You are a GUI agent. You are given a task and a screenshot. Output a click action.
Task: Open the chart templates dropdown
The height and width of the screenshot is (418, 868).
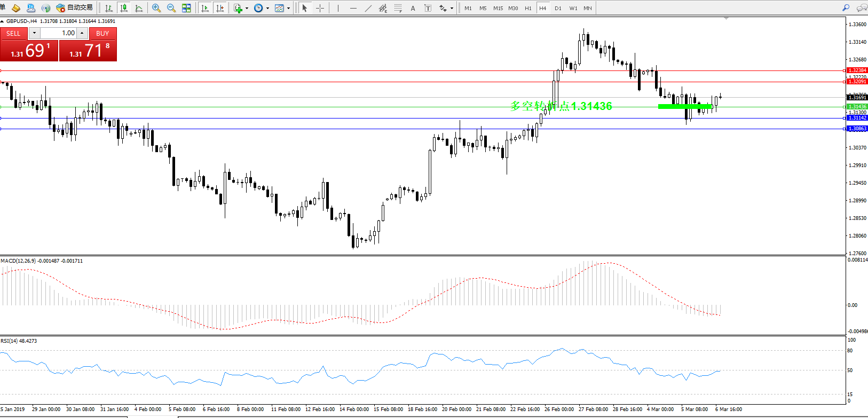[288, 8]
